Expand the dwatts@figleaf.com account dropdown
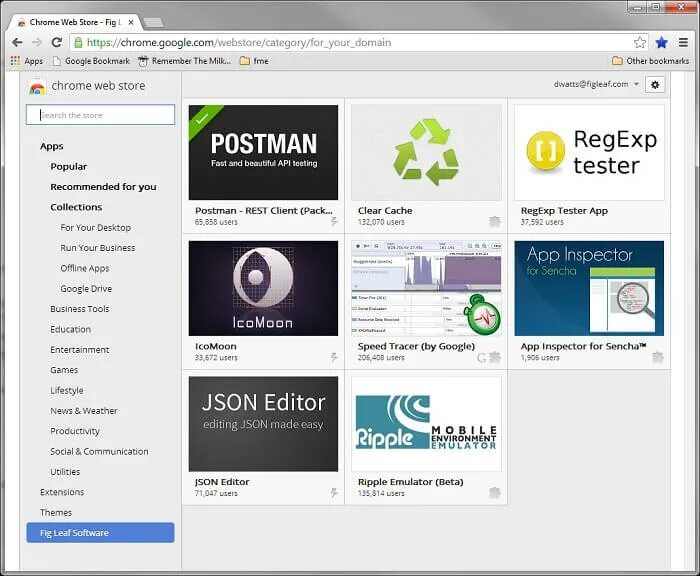700x576 pixels. click(x=596, y=84)
